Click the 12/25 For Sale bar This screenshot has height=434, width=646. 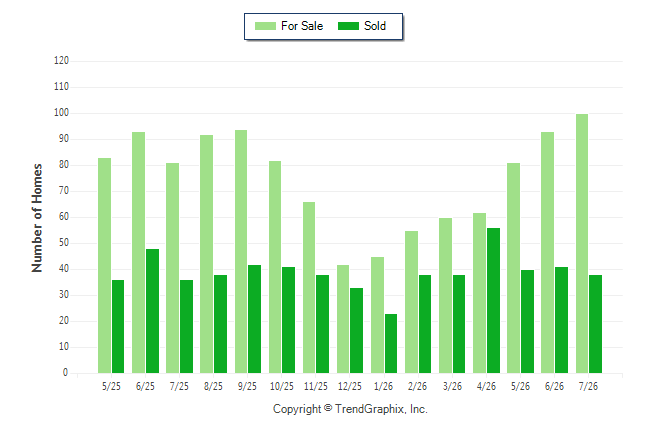(343, 319)
